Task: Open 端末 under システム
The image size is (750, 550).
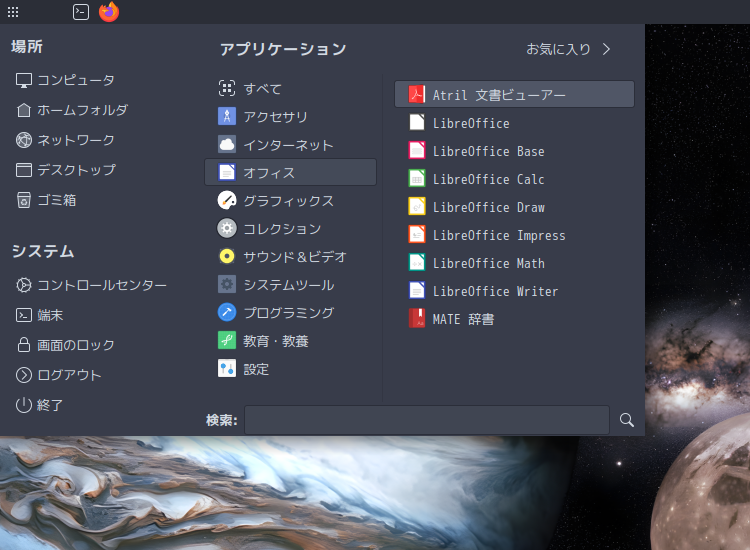Action: point(39,315)
